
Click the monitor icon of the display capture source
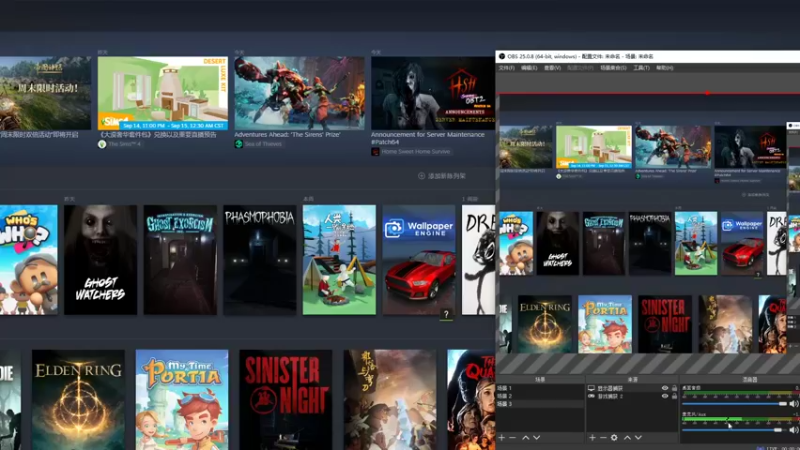(591, 388)
